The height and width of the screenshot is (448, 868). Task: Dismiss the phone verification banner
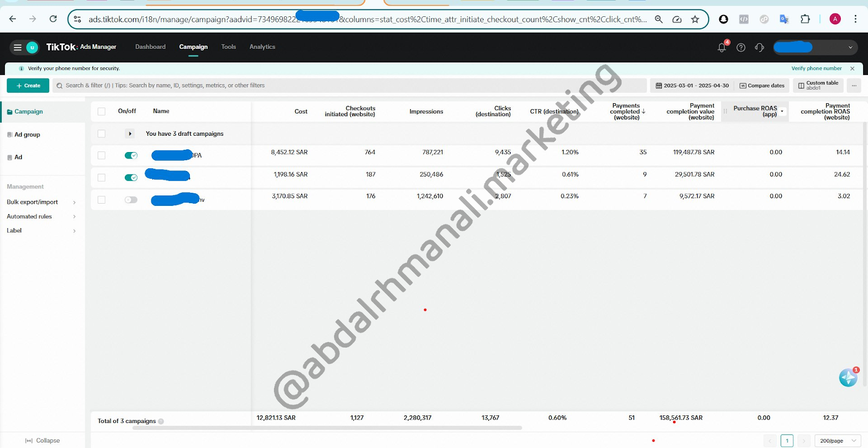point(852,68)
